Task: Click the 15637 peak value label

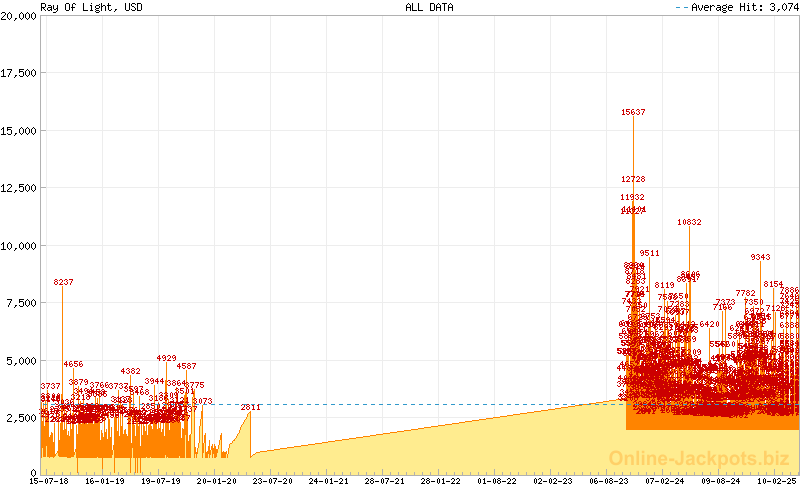Action: [x=633, y=113]
